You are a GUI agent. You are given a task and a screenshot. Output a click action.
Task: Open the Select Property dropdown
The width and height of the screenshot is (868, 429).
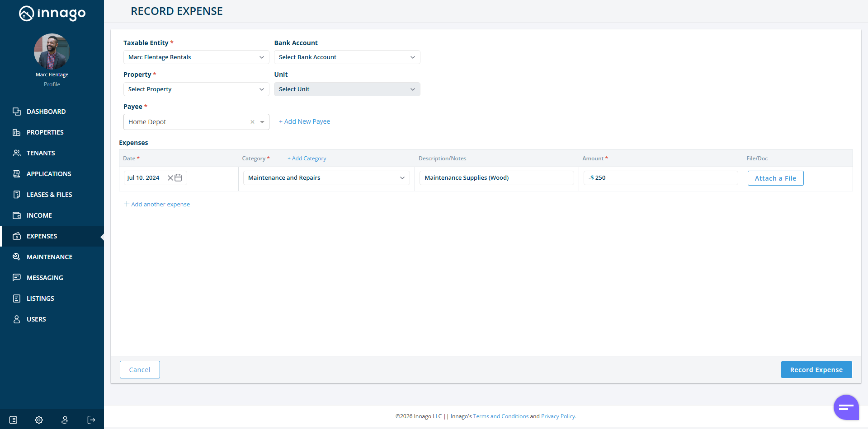pos(196,89)
